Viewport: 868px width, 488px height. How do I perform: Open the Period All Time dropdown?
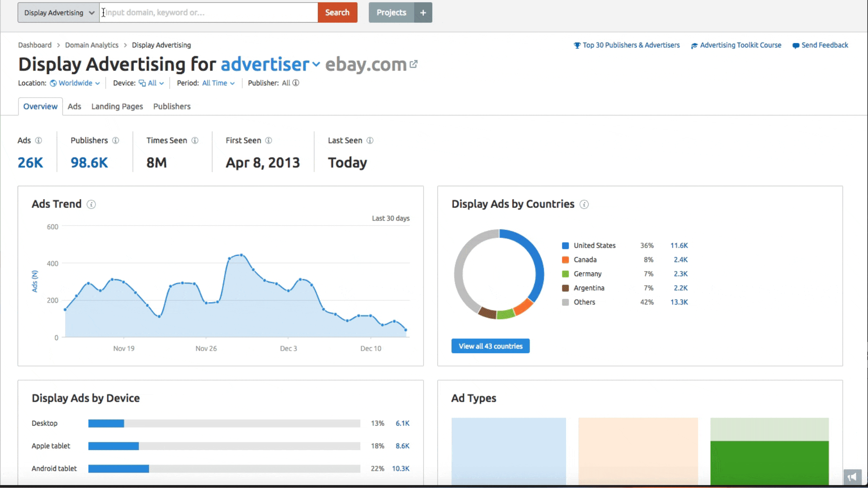click(x=218, y=83)
